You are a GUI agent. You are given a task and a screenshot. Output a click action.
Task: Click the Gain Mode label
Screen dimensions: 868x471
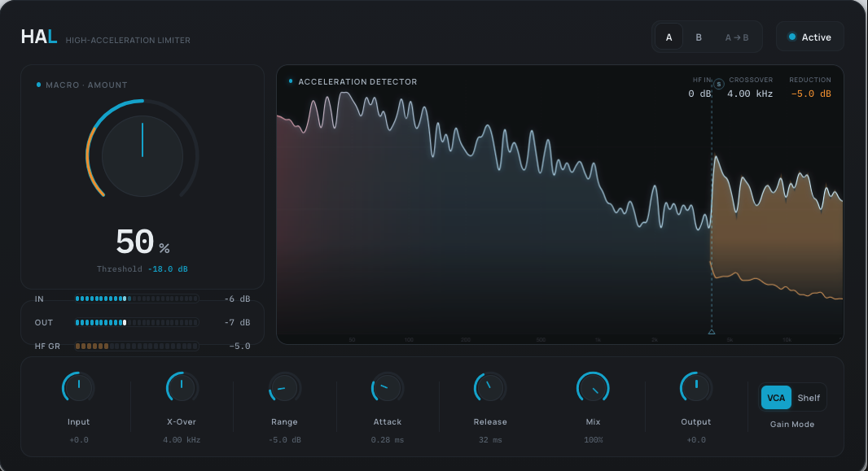(792, 425)
